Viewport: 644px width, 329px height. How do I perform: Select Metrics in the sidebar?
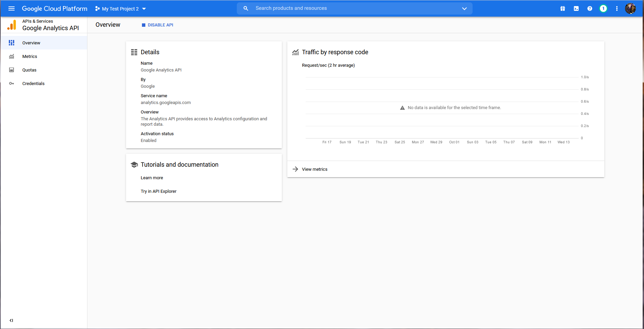pos(30,57)
